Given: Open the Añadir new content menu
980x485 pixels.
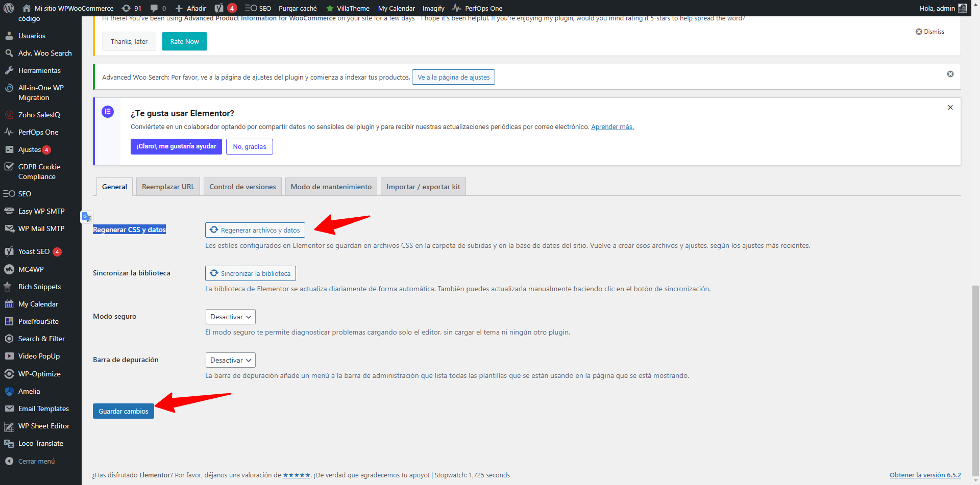Looking at the screenshot, I should [191, 8].
